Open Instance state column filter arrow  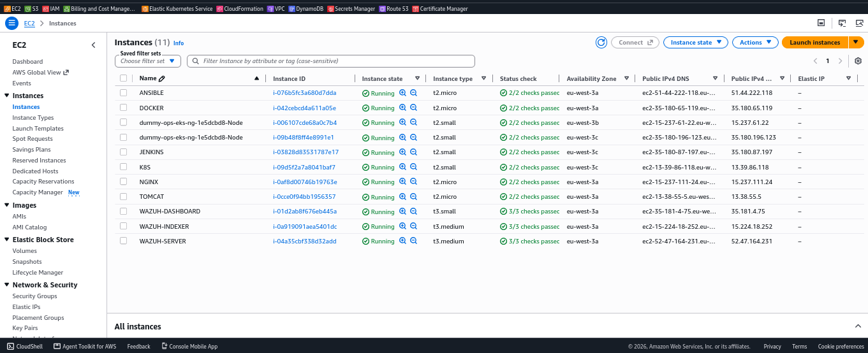417,78
